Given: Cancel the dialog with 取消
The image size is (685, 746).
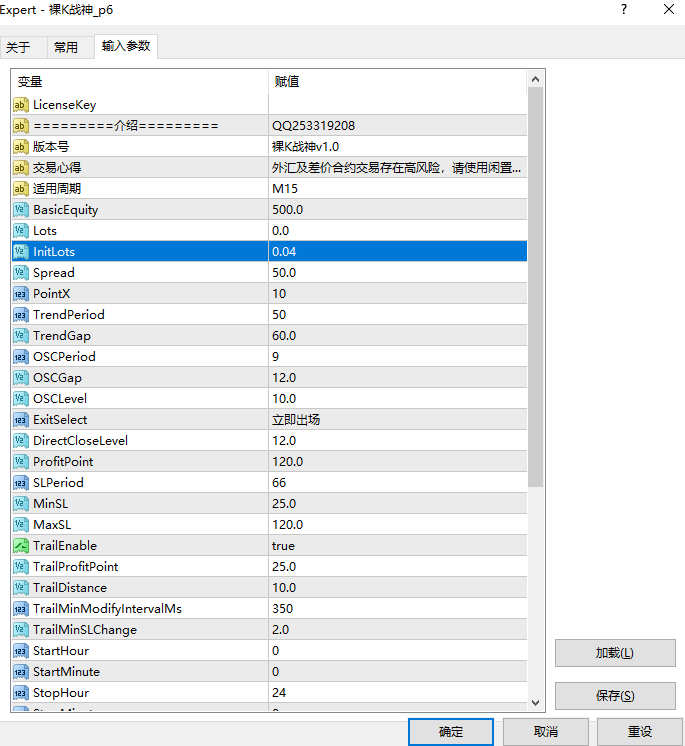Looking at the screenshot, I should click(x=546, y=732).
